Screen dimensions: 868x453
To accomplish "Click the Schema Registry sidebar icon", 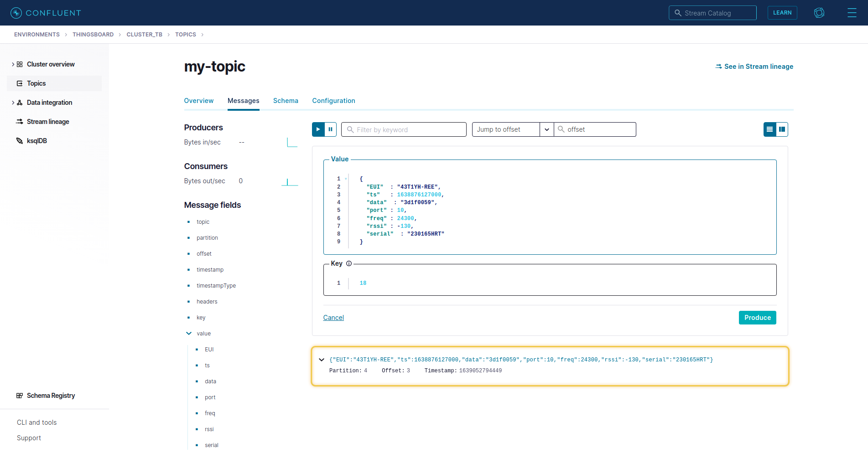I will coord(20,396).
